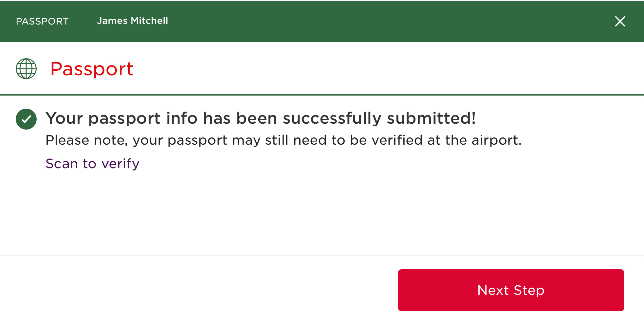Close the passport dialog with the X
This screenshot has width=644, height=322.
click(x=620, y=21)
